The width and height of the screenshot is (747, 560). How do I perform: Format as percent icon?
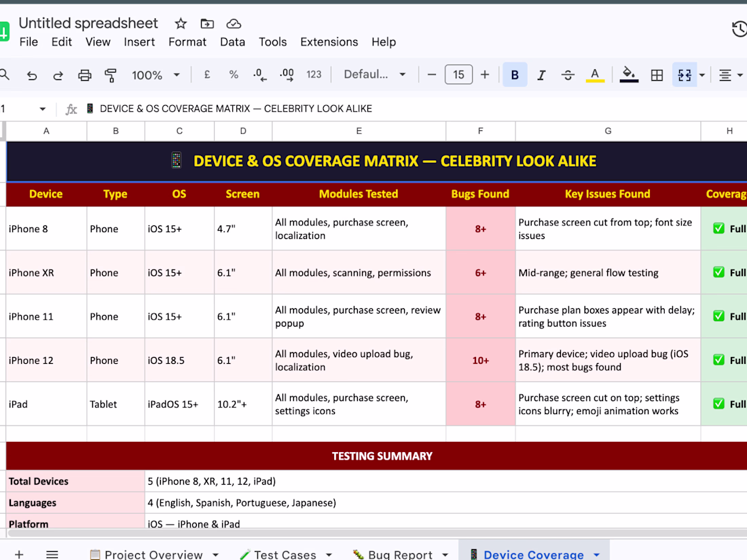(234, 75)
